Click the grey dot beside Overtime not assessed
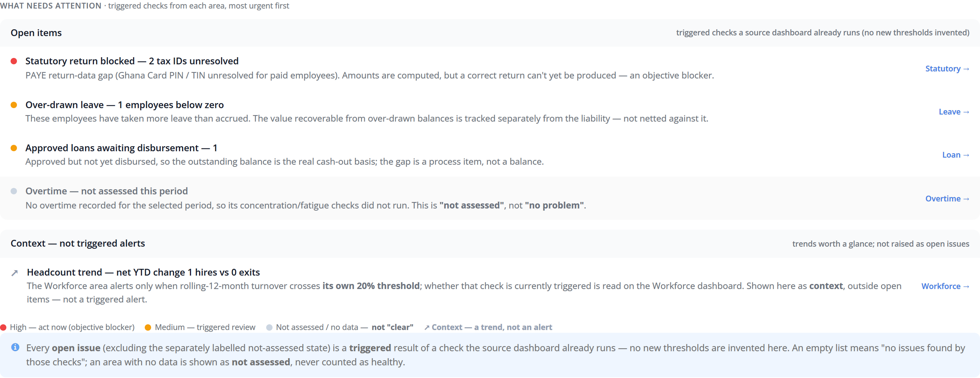 (14, 191)
